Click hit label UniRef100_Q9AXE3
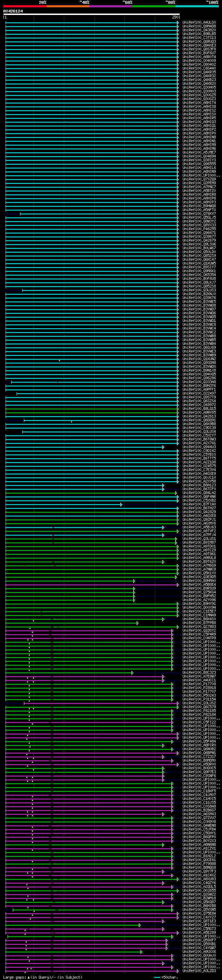This screenshot has height=980, width=222. [199, 45]
